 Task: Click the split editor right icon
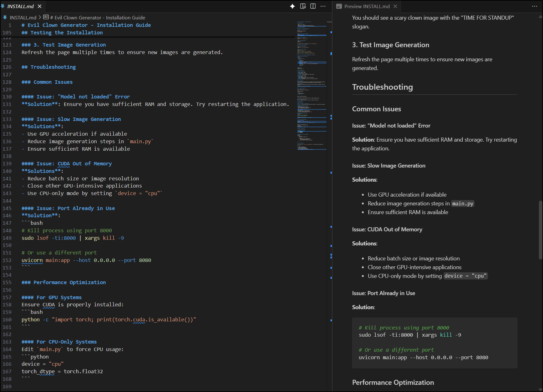pyautogui.click(x=313, y=6)
